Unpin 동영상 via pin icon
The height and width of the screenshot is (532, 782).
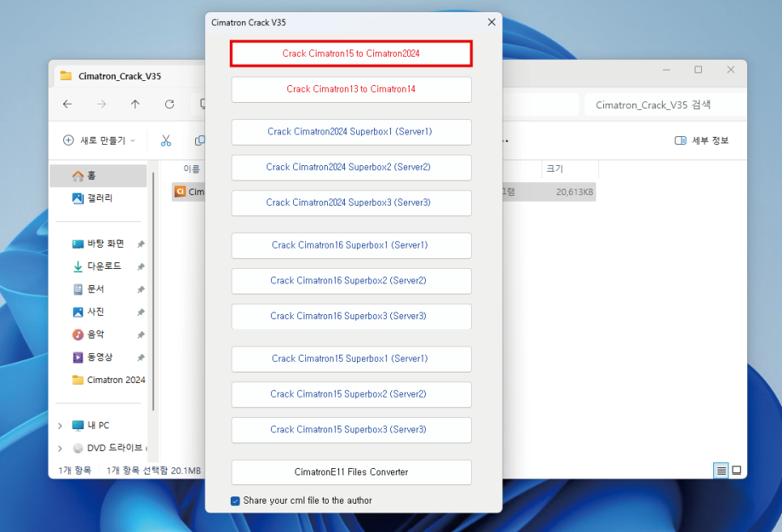click(x=141, y=358)
